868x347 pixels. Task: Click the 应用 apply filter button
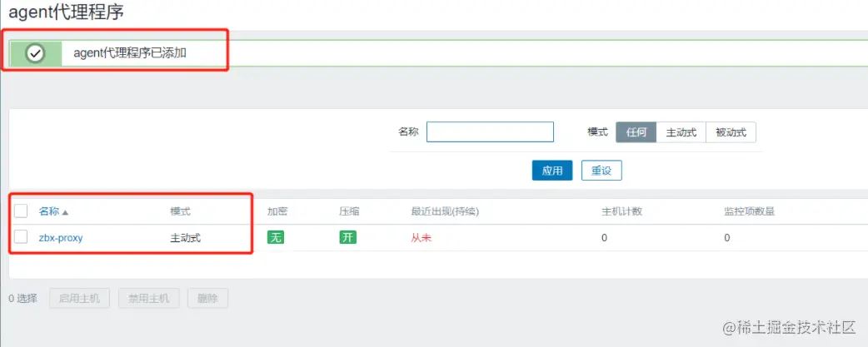pyautogui.click(x=552, y=171)
